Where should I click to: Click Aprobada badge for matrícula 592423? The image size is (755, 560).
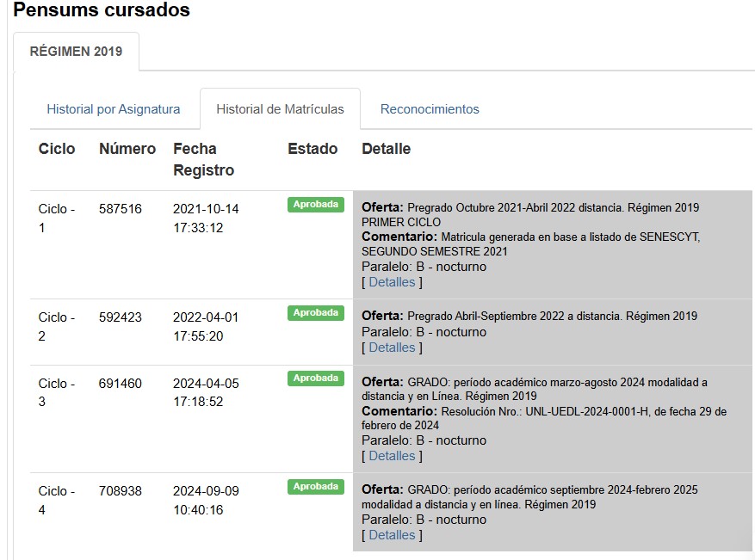(x=315, y=313)
